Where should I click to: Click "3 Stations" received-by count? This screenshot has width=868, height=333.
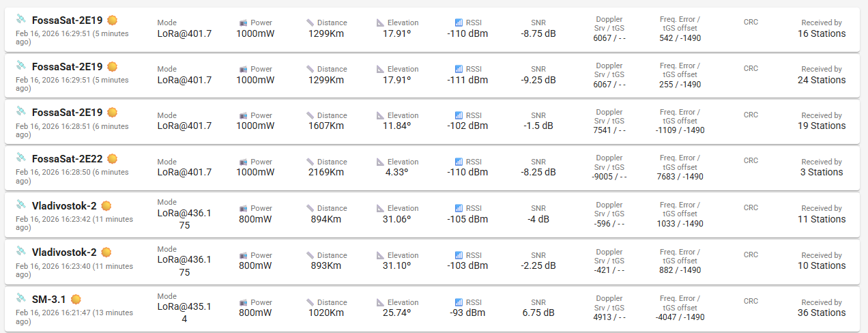pos(822,172)
